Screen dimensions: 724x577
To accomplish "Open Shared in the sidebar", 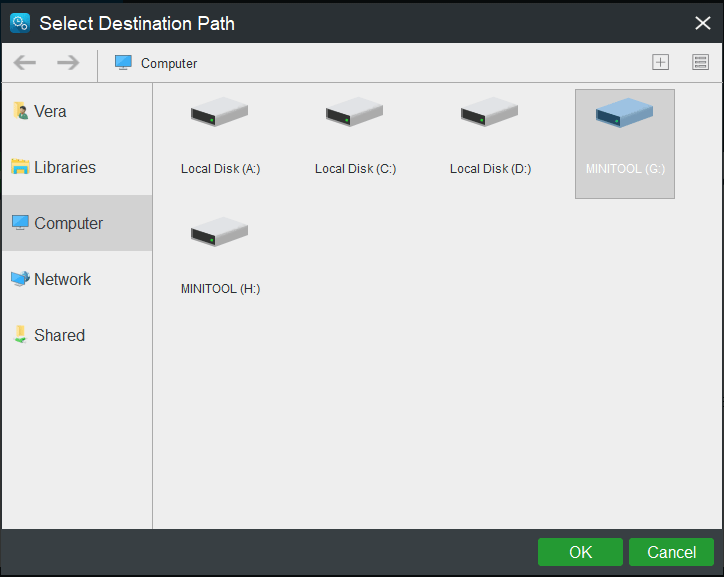I will point(77,335).
